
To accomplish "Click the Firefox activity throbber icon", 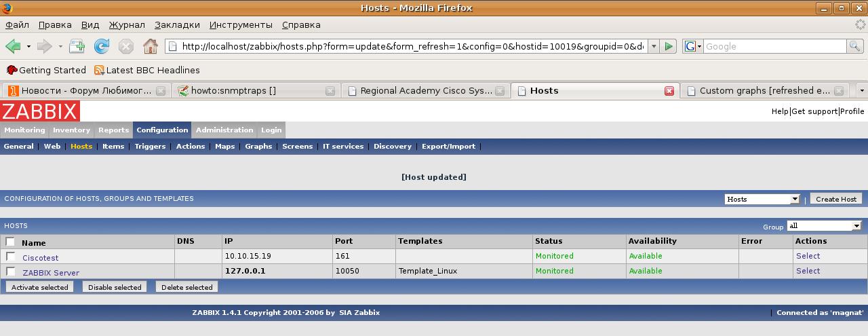I will pyautogui.click(x=861, y=25).
